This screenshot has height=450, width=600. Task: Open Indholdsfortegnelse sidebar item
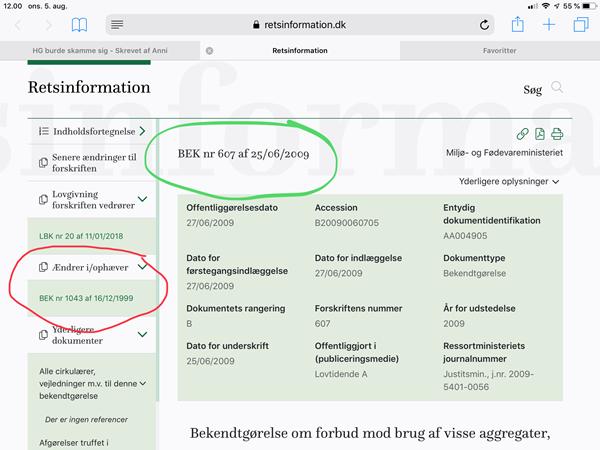coord(91,131)
